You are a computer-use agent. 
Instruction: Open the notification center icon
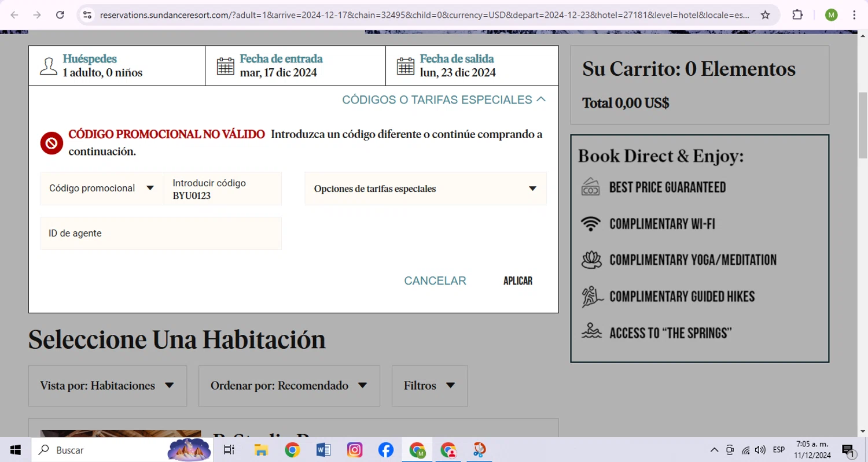848,450
